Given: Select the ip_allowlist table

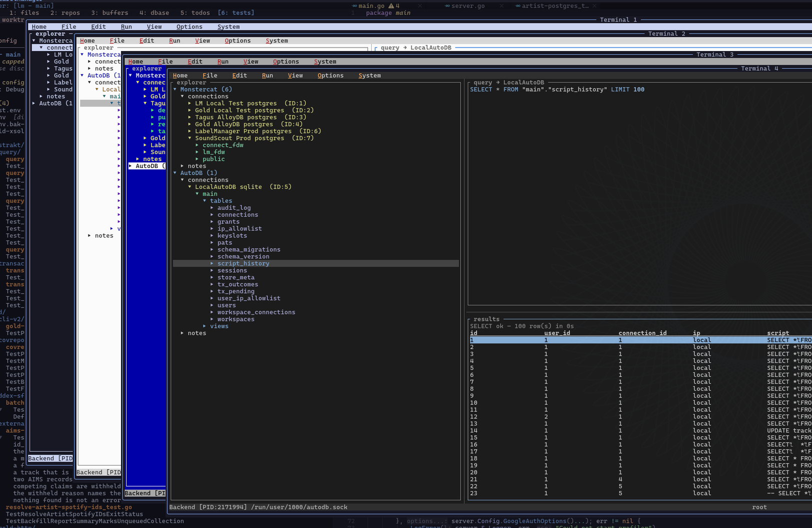Looking at the screenshot, I should (239, 229).
